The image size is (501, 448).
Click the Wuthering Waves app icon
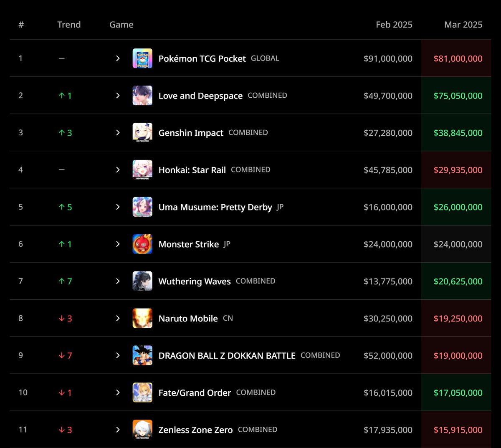142,281
